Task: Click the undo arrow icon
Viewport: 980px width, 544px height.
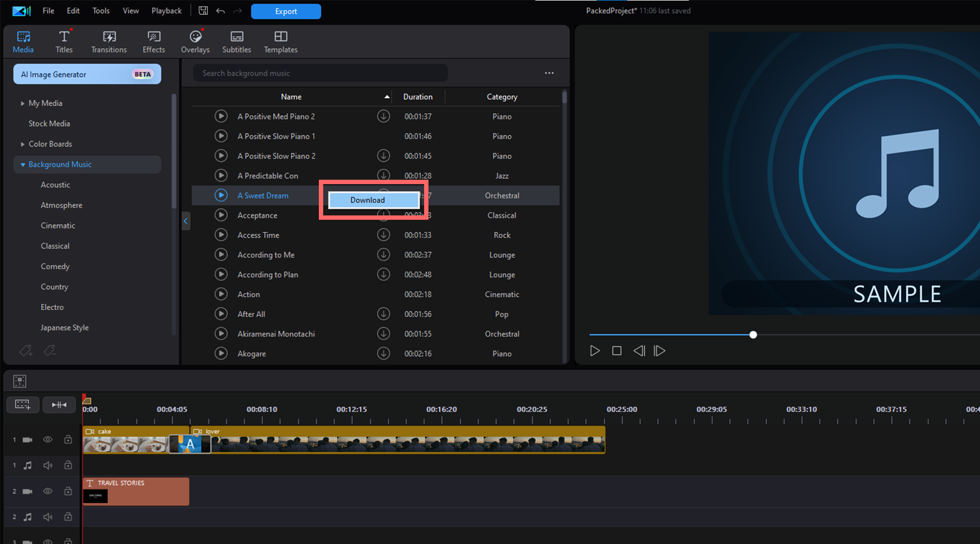Action: (221, 11)
